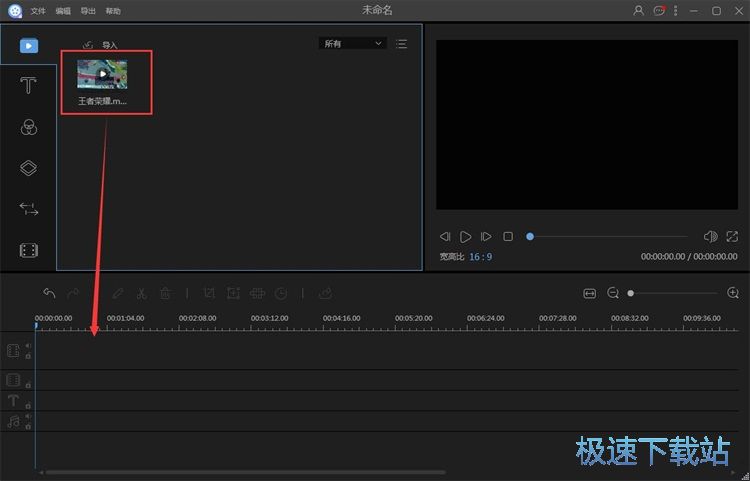Expand the 所有 media filter dropdown
The width and height of the screenshot is (750, 481).
[352, 44]
